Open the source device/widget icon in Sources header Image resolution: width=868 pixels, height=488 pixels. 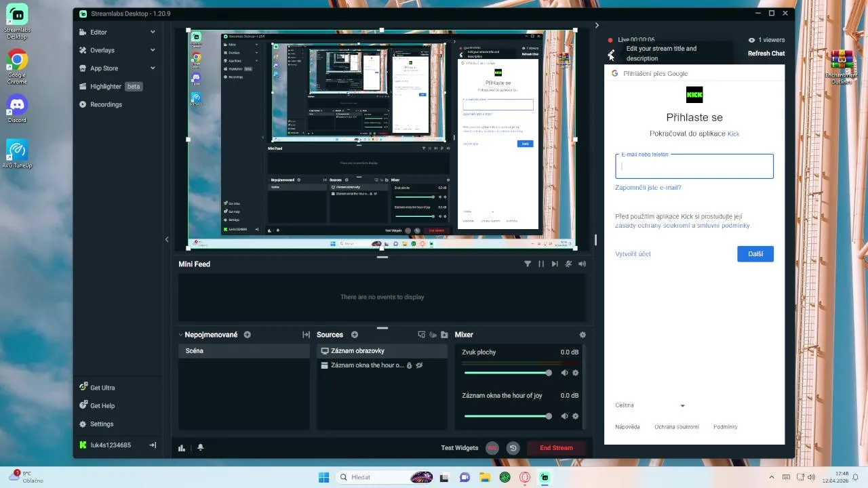point(421,335)
